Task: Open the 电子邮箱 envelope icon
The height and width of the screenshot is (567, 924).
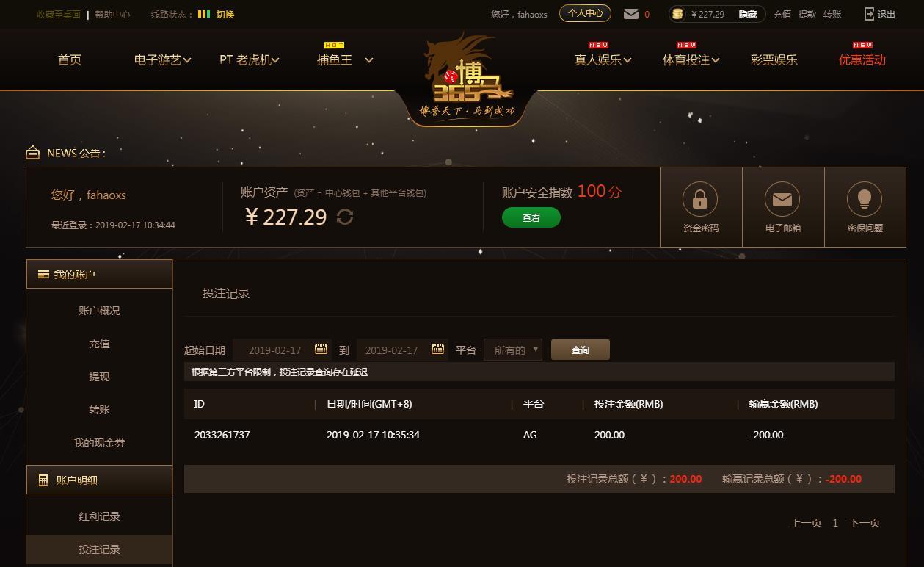Action: (x=782, y=199)
